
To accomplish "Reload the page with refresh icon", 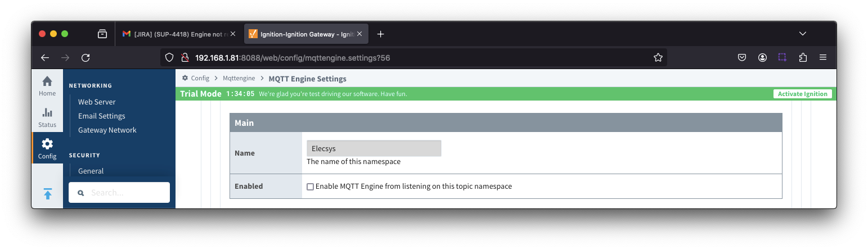I will pos(86,57).
